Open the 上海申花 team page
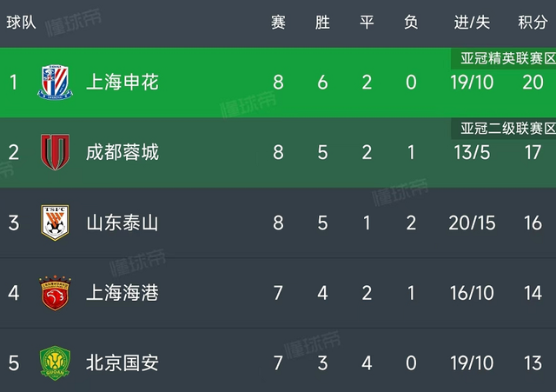Viewport: 556px width, 392px height. coord(122,83)
